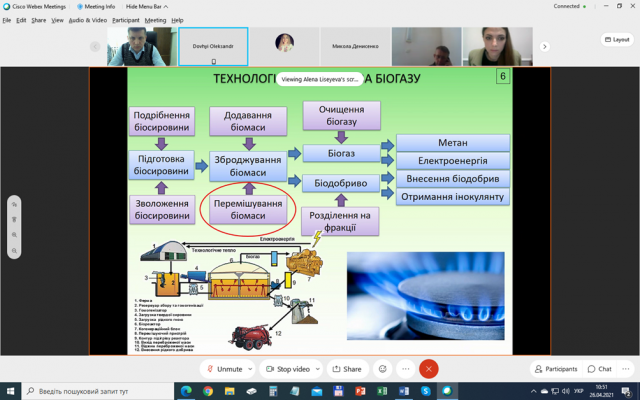640x400 pixels.
Task: Click the zoom in magnifier in the left toolbar
Action: (x=14, y=235)
